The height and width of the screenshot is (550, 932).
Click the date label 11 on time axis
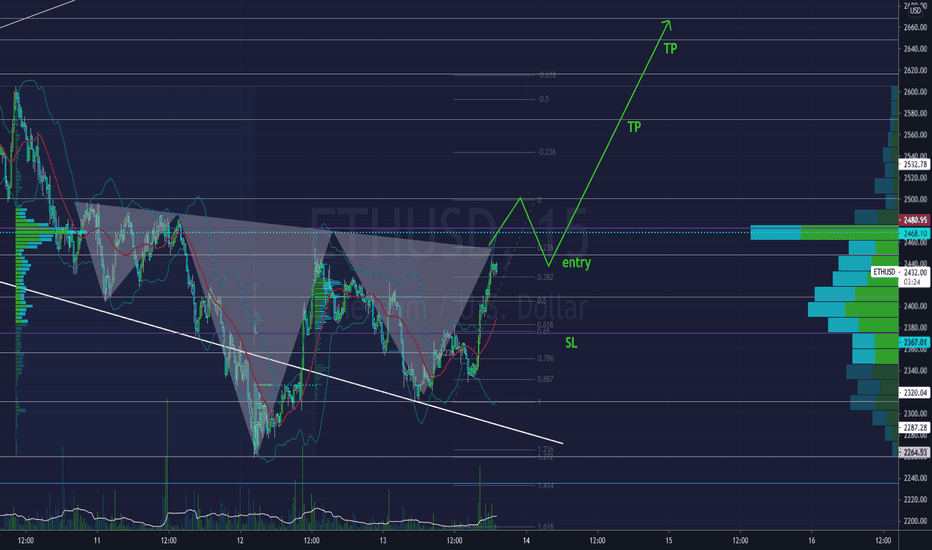[97, 540]
